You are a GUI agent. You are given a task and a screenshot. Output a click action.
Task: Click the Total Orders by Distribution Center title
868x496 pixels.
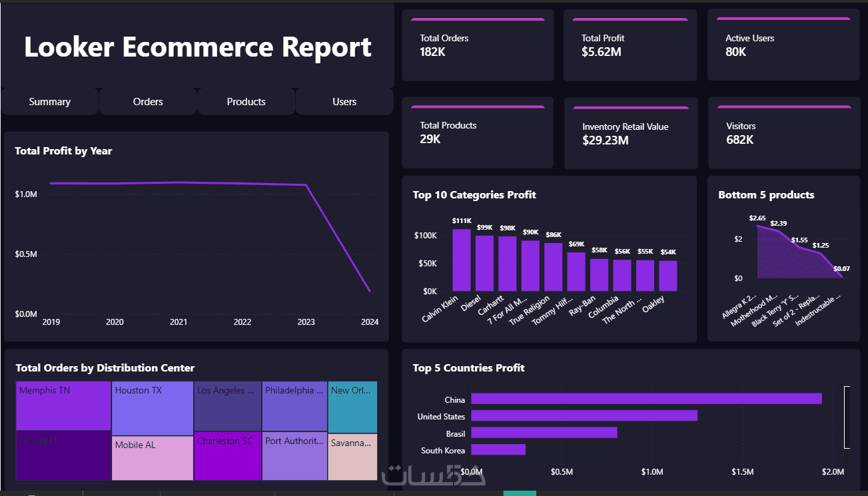point(105,368)
